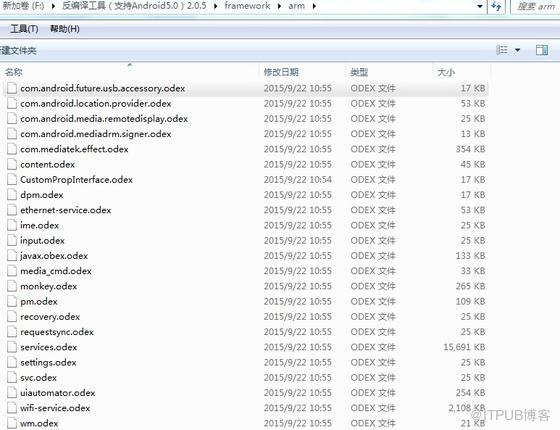Select file name monkey.odex
This screenshot has width=560, height=430.
tap(49, 286)
